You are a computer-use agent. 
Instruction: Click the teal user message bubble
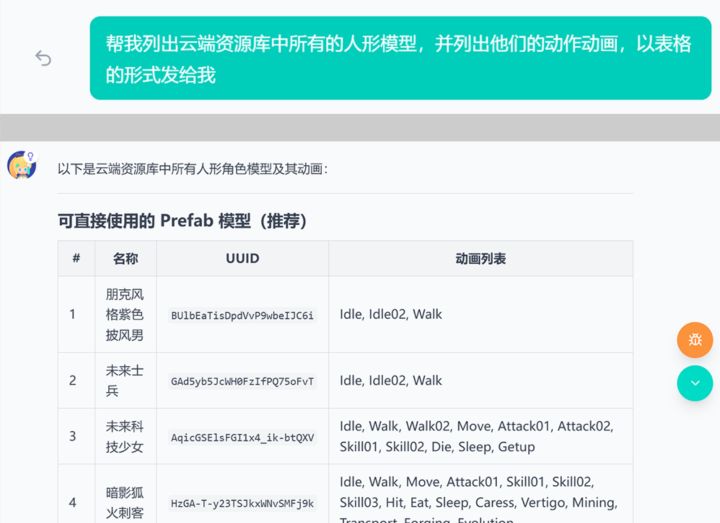pos(400,58)
